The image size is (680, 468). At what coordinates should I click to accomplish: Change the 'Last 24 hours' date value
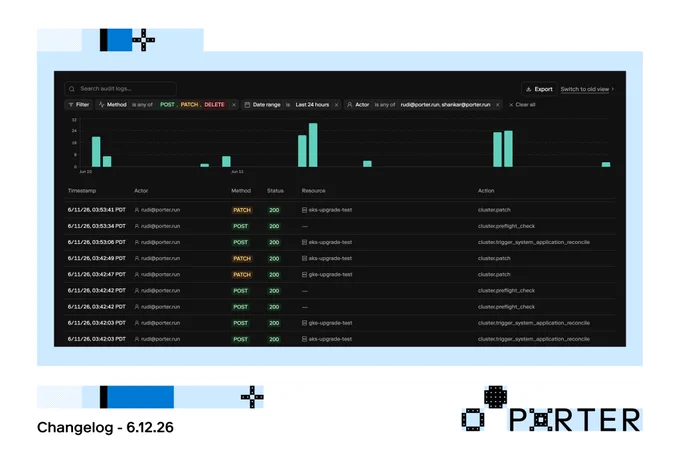(x=312, y=105)
